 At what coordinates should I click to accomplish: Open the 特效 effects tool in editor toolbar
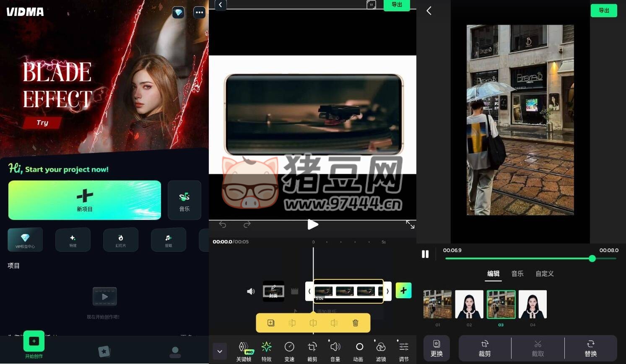click(266, 350)
